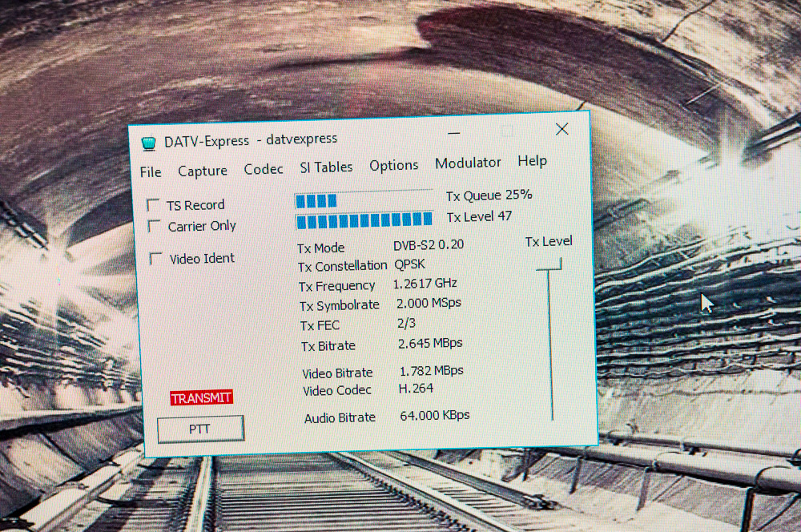
Task: Open the Modulator menu
Action: (468, 163)
